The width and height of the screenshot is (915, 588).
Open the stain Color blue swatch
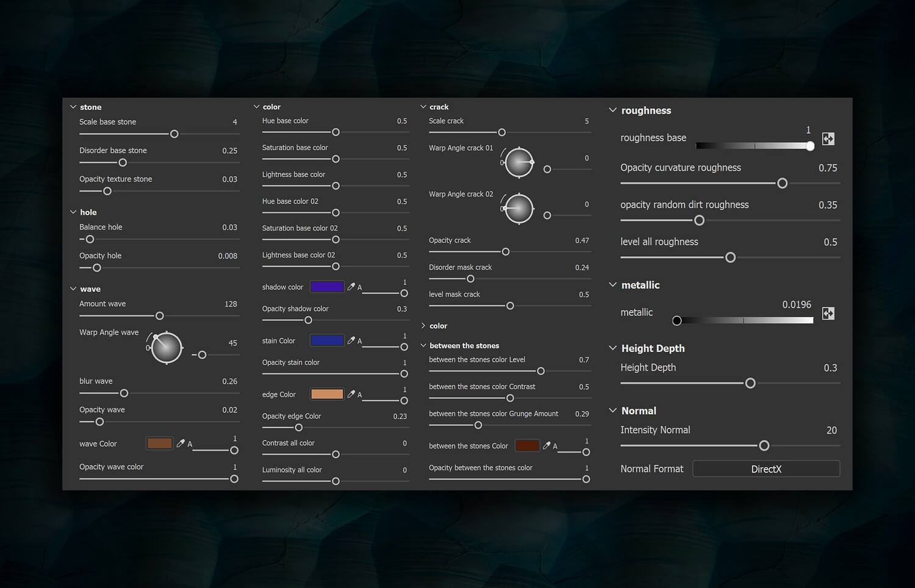click(x=327, y=340)
